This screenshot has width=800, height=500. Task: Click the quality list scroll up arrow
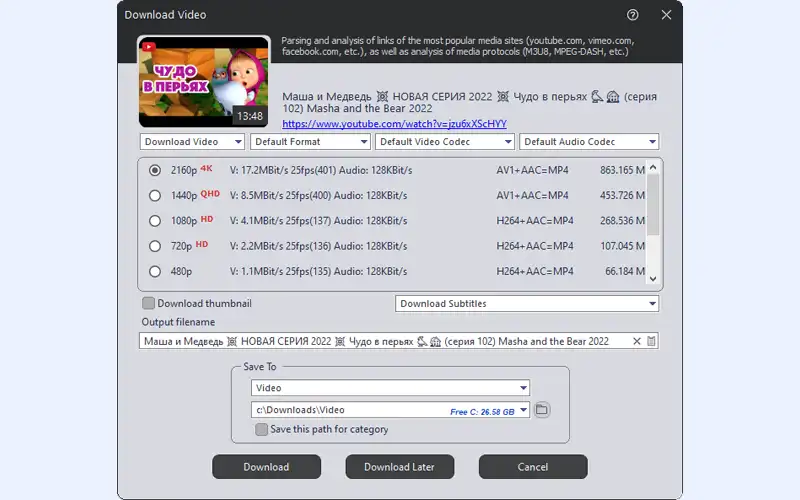pos(653,167)
